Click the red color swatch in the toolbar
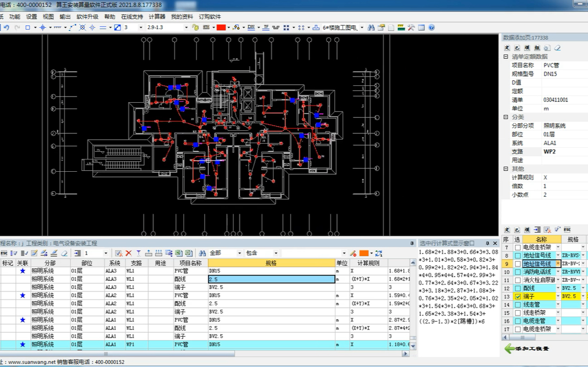The height and width of the screenshot is (367, 588). [x=221, y=27]
